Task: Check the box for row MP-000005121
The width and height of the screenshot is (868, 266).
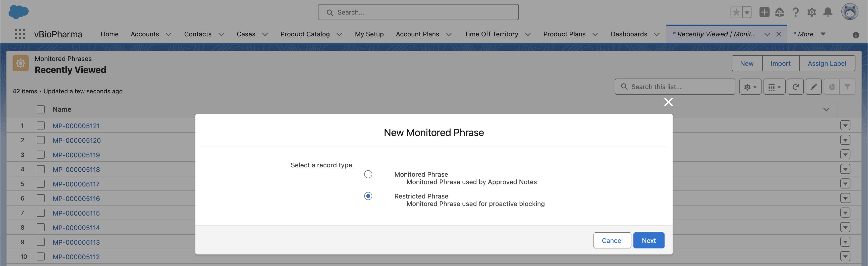Action: [41, 125]
